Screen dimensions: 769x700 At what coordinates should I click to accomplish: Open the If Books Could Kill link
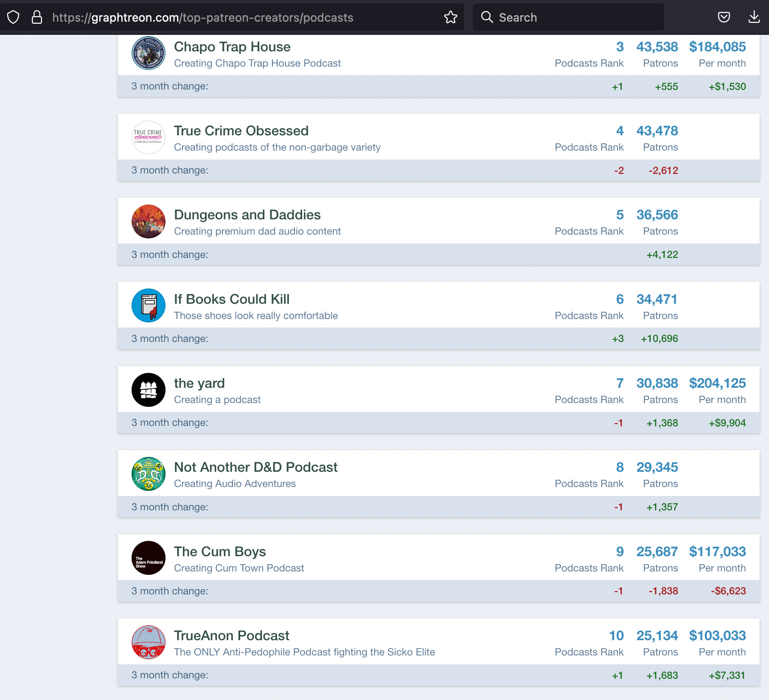pos(232,299)
